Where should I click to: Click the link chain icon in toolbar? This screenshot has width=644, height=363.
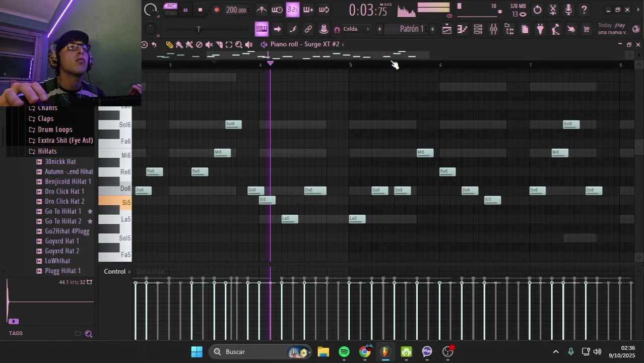308,29
